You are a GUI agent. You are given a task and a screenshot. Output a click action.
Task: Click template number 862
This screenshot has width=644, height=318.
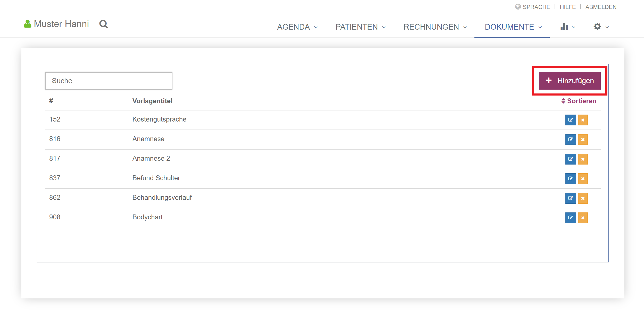coord(55,197)
